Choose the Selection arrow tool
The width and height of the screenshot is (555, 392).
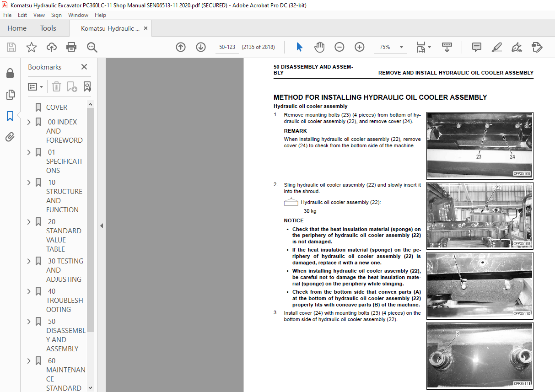pos(300,47)
